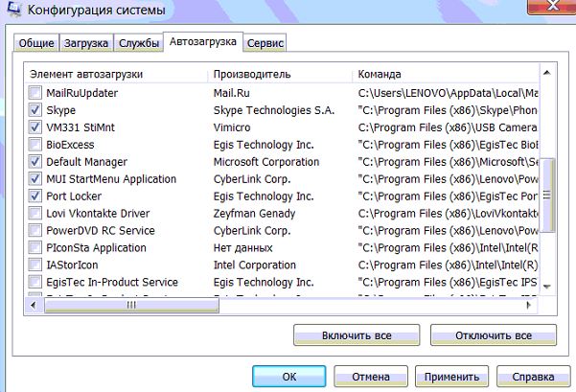Viewport: 576px width, 392px height.
Task: Select the Default Manager item name
Action: click(86, 162)
